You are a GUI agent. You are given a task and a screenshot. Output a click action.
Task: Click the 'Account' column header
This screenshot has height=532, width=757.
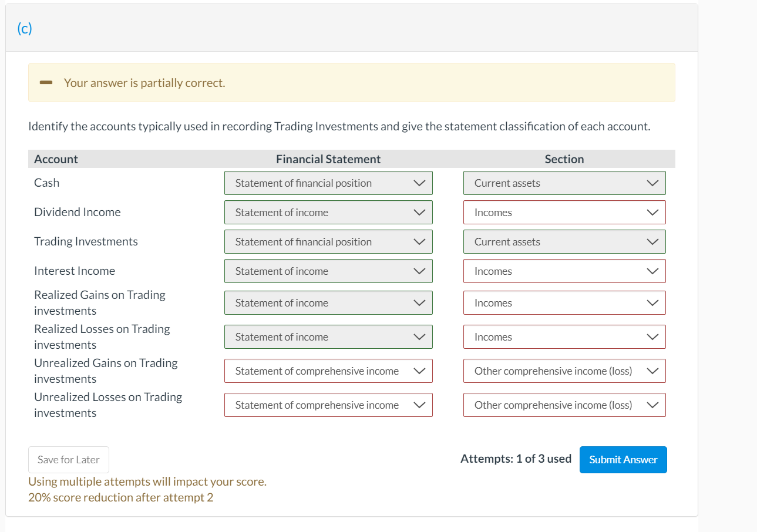pos(56,159)
